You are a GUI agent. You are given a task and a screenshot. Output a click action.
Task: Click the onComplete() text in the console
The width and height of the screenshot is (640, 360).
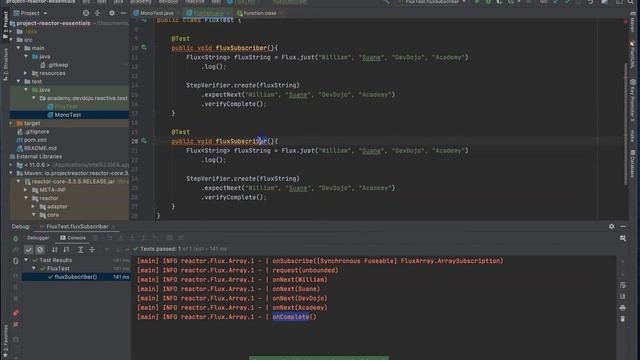pos(294,317)
